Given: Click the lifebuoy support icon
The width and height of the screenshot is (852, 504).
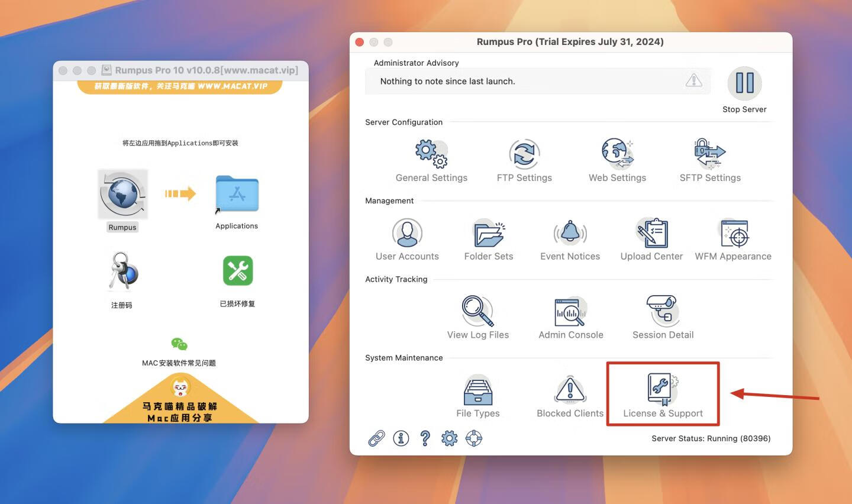Looking at the screenshot, I should coord(473,438).
